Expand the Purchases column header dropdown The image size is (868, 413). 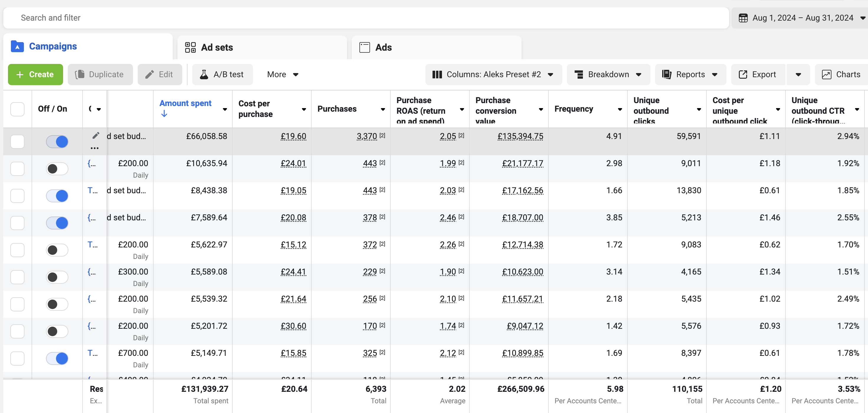(x=383, y=109)
